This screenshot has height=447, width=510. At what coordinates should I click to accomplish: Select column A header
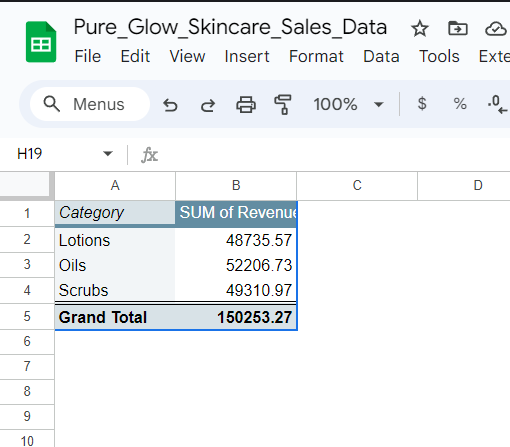point(115,186)
